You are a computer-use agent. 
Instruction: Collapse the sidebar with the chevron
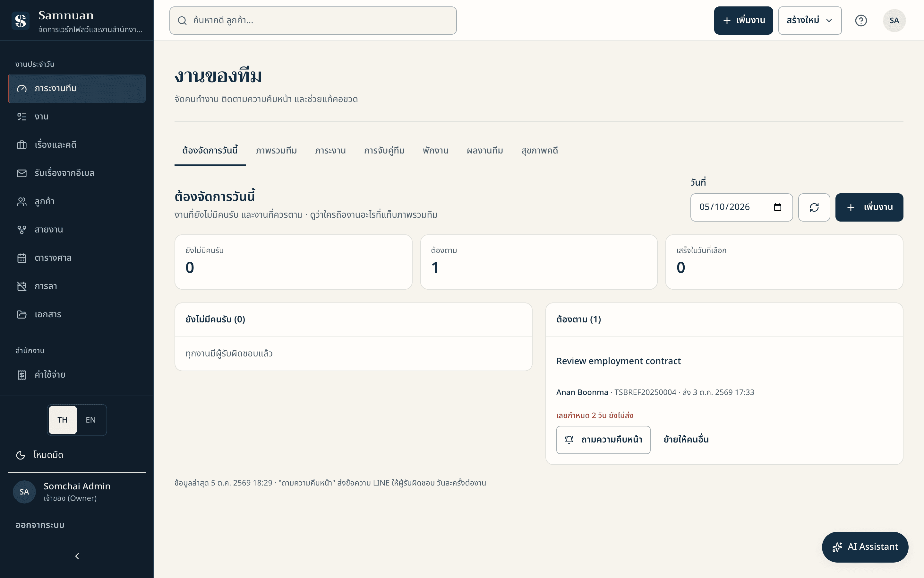click(77, 556)
